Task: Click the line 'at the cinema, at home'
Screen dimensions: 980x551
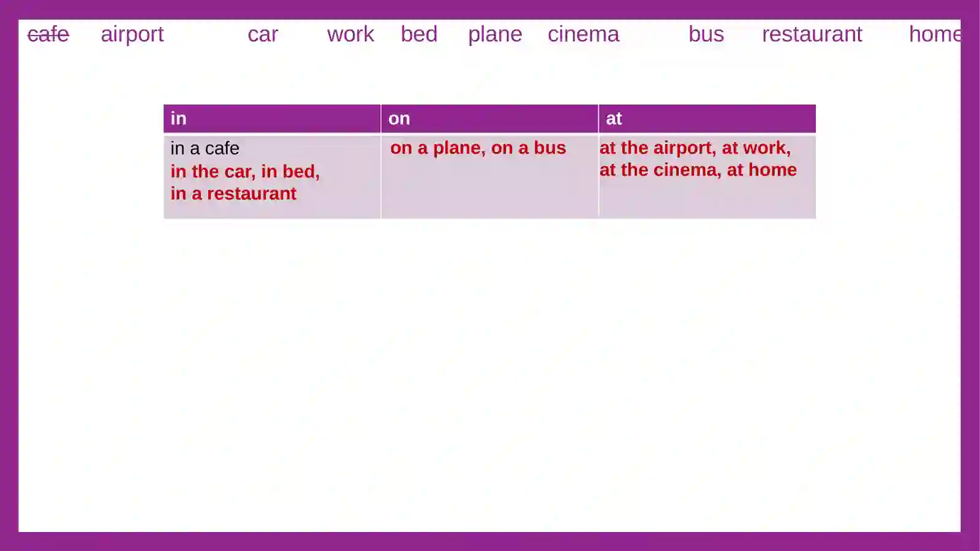Action: point(698,170)
